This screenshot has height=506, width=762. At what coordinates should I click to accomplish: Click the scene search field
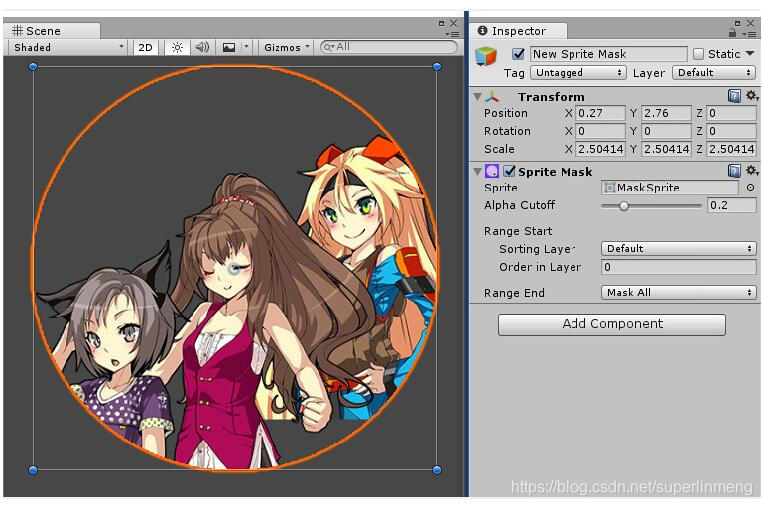point(389,47)
